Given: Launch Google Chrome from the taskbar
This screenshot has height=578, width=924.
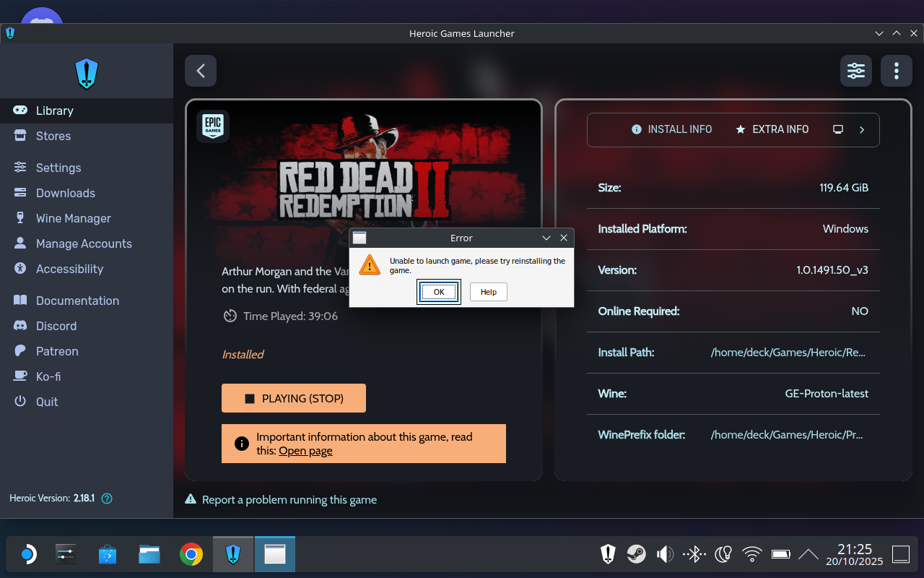Looking at the screenshot, I should click(x=191, y=554).
